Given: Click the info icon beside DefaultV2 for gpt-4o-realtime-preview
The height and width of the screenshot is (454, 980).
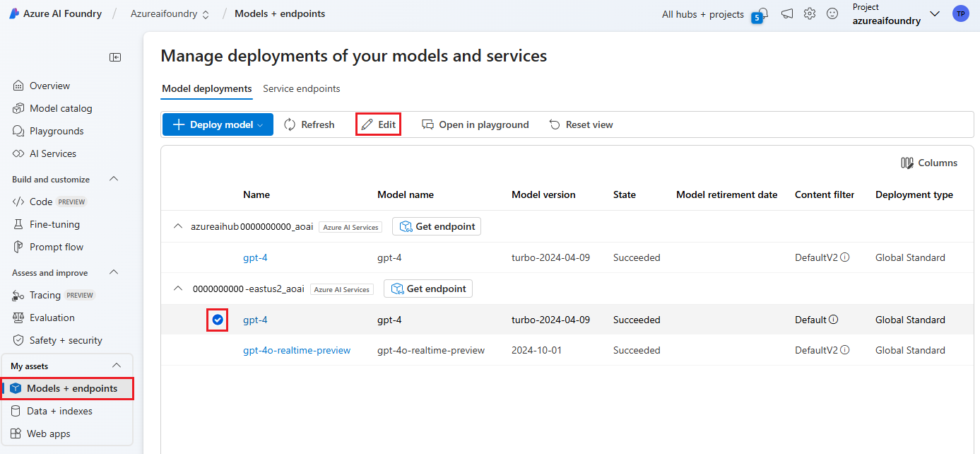Looking at the screenshot, I should pos(845,350).
